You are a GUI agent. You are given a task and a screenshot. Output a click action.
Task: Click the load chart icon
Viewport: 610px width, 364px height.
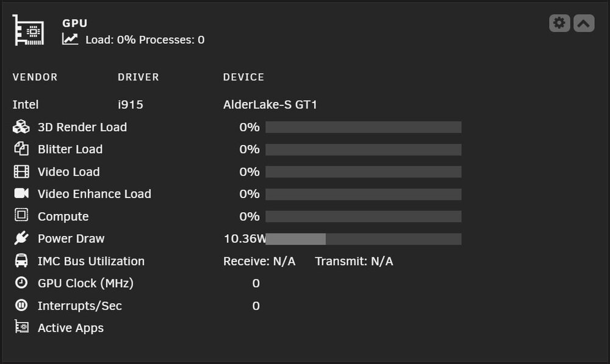point(70,39)
